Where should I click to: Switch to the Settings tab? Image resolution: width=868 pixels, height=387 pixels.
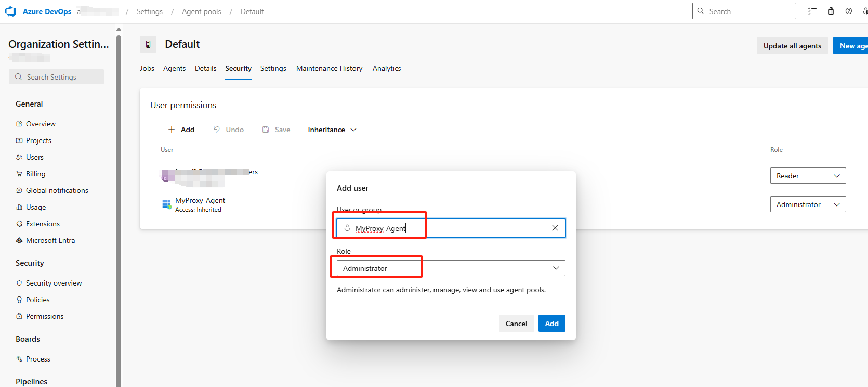[x=273, y=68]
